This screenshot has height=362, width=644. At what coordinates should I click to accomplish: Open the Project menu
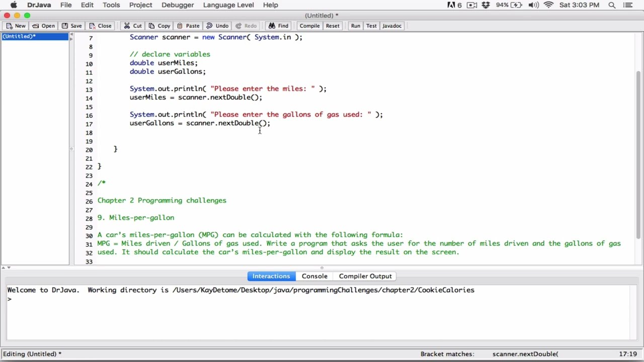[x=140, y=5]
